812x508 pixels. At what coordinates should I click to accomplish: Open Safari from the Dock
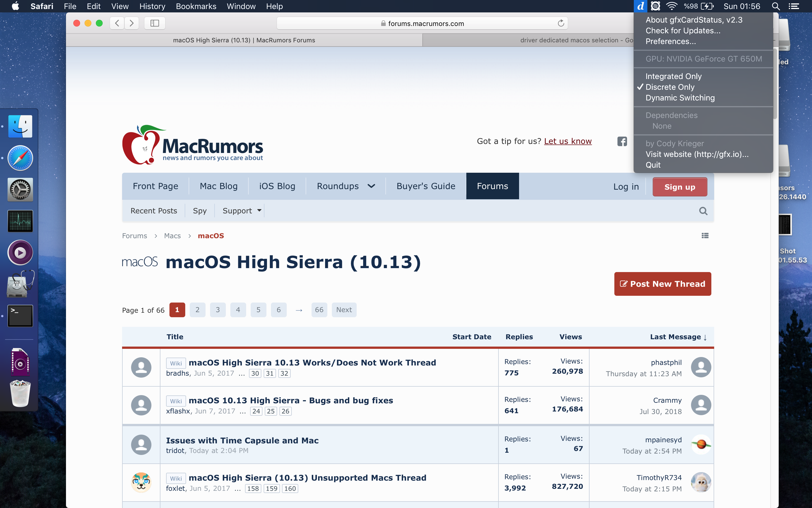click(x=20, y=158)
